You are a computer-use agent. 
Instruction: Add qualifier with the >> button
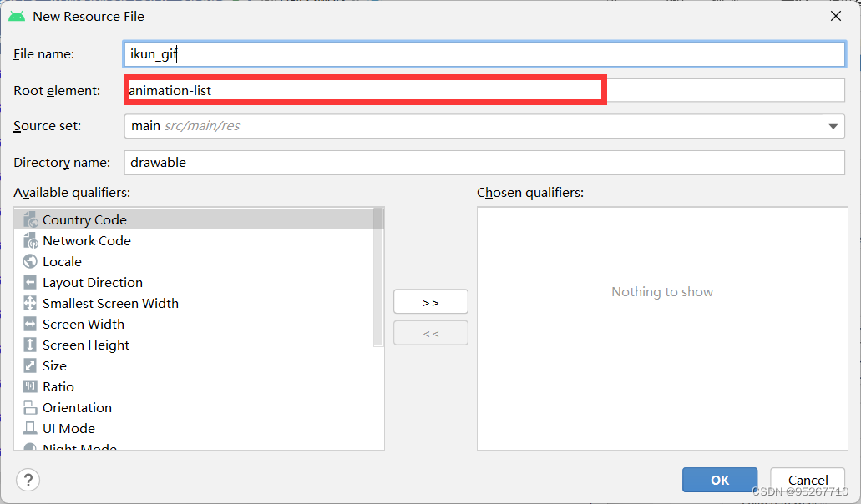click(x=431, y=301)
